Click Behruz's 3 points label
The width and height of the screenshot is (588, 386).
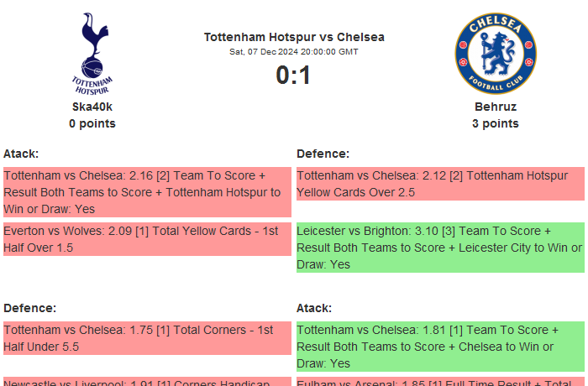click(x=495, y=123)
